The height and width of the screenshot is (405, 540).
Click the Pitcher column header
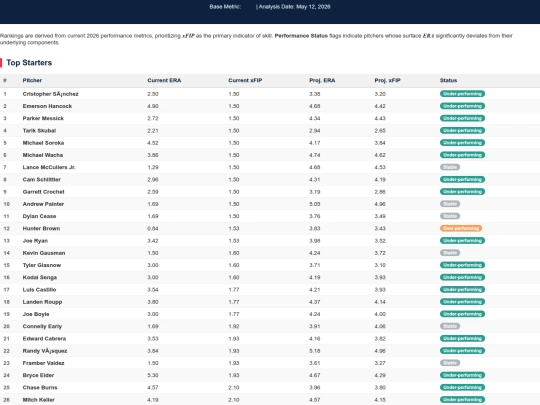[32, 80]
